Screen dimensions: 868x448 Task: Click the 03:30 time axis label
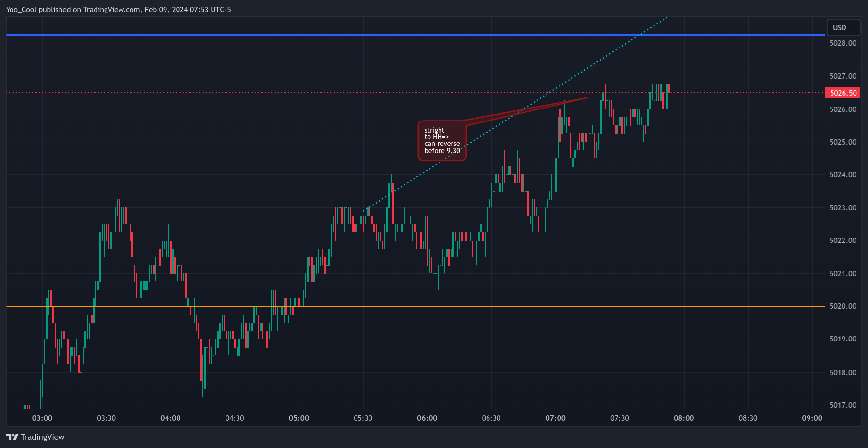(107, 418)
